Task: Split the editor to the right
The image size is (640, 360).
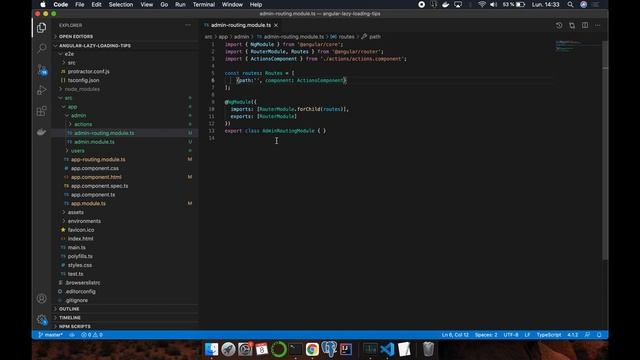Action: (585, 25)
